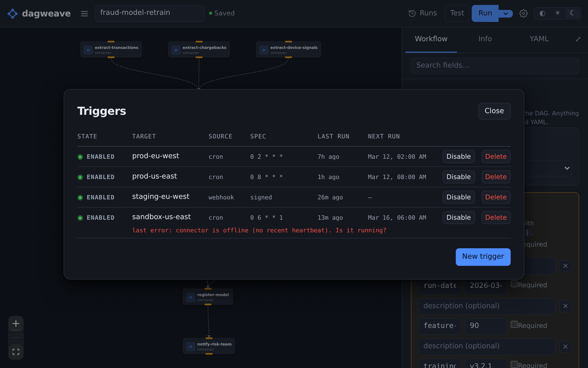The height and width of the screenshot is (368, 588).
Task: Click the sandbox-us-east last error message
Action: (x=259, y=230)
